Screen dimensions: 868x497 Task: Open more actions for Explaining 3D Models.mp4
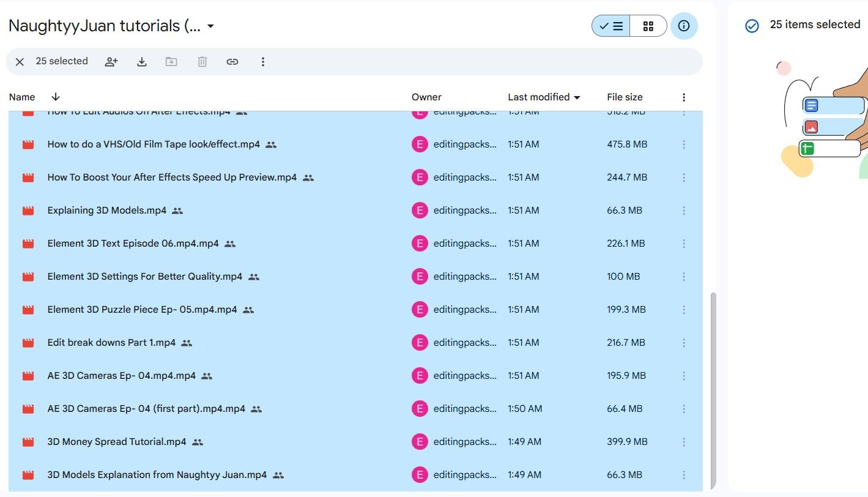tap(684, 211)
